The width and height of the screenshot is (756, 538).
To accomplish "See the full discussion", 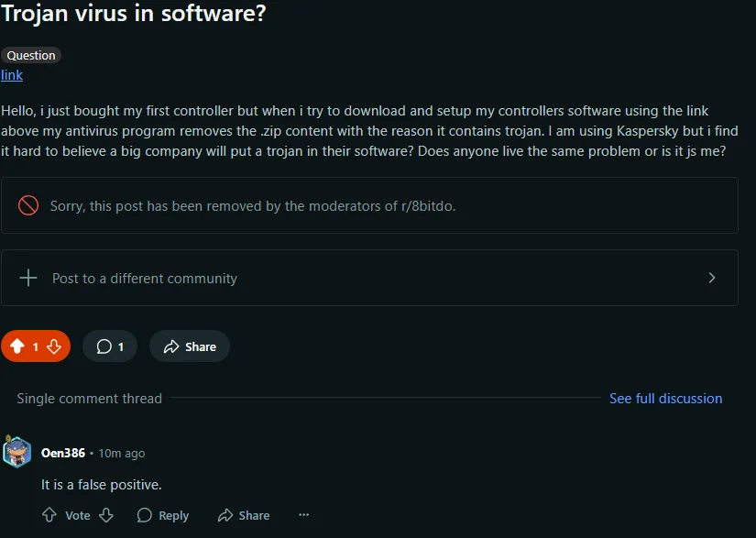I will [665, 399].
